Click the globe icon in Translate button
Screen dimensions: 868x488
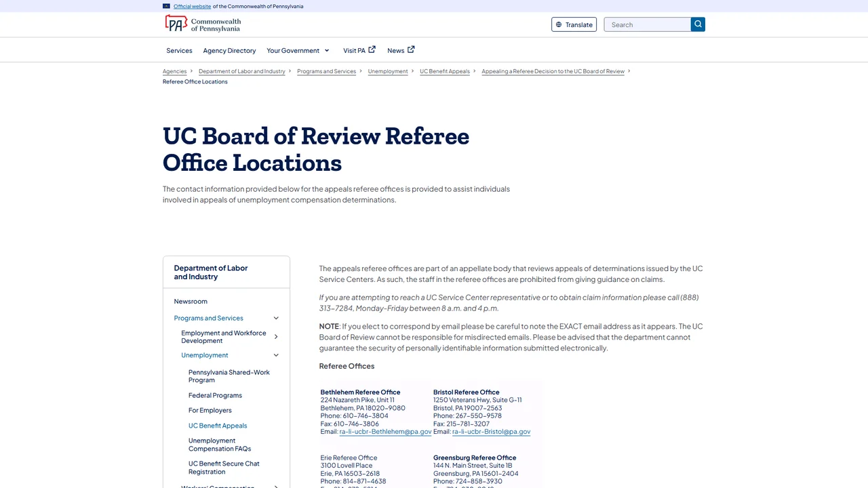(559, 24)
